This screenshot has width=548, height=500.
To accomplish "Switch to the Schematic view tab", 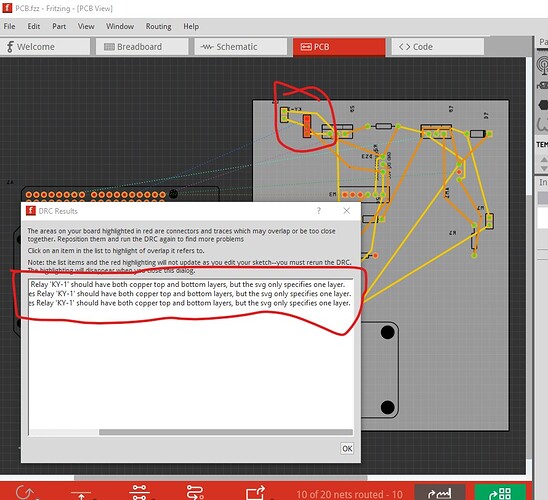I will click(240, 47).
